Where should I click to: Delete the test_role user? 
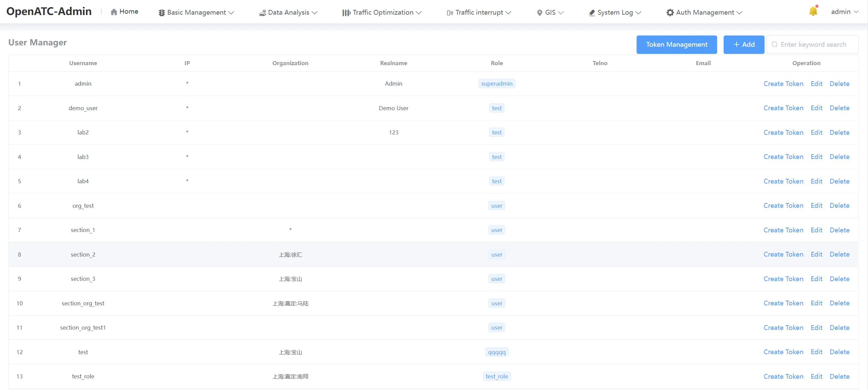point(839,377)
